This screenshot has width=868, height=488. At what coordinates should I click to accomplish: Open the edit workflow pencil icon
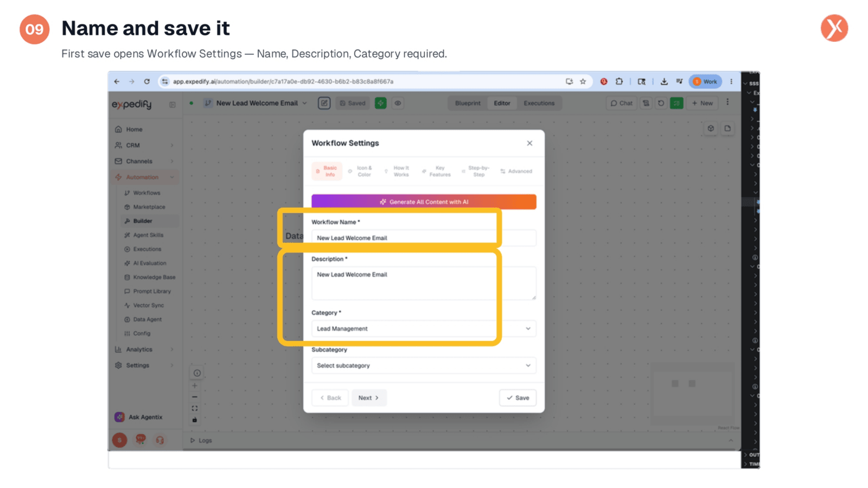pos(324,103)
